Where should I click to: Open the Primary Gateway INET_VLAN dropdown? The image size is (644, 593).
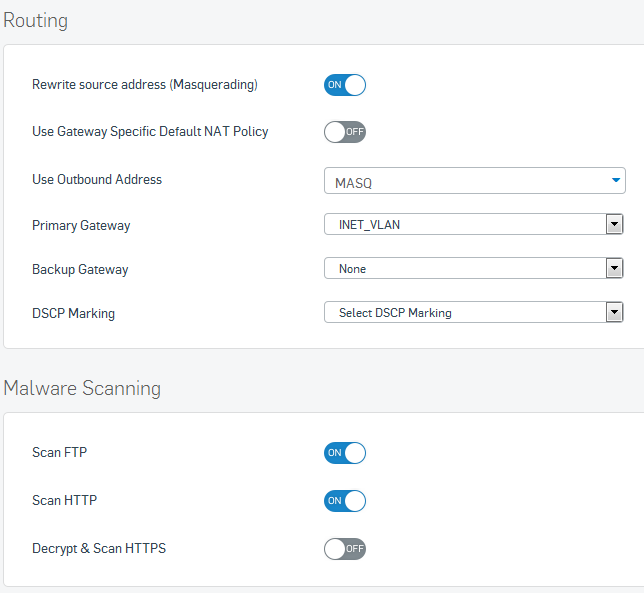click(474, 224)
